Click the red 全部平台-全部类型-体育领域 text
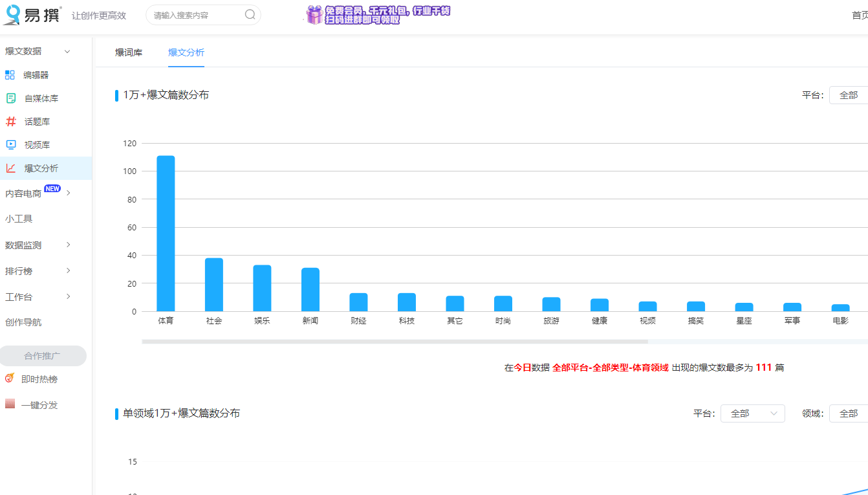This screenshot has width=868, height=495. tap(611, 368)
